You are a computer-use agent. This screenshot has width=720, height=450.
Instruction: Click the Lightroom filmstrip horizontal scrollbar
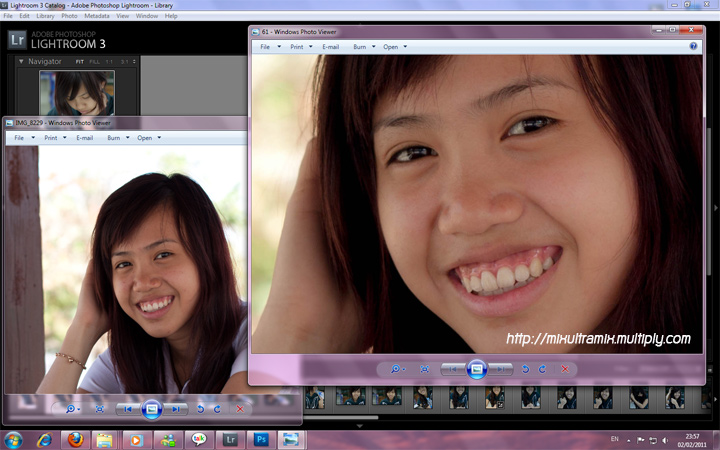tap(341, 417)
